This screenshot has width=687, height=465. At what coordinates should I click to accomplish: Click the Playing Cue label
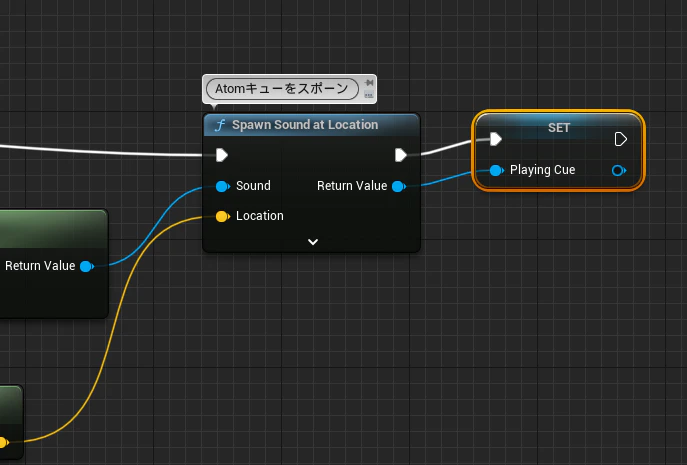tap(542, 170)
